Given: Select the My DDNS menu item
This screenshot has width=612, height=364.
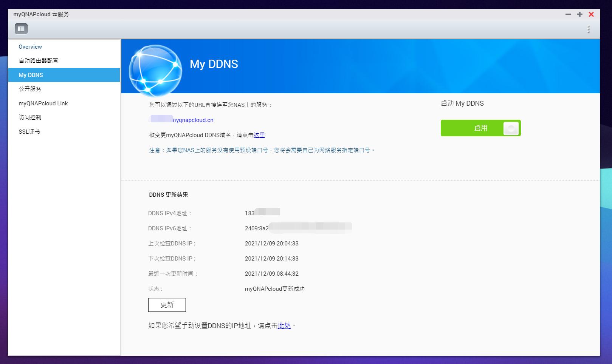Looking at the screenshot, I should [31, 75].
